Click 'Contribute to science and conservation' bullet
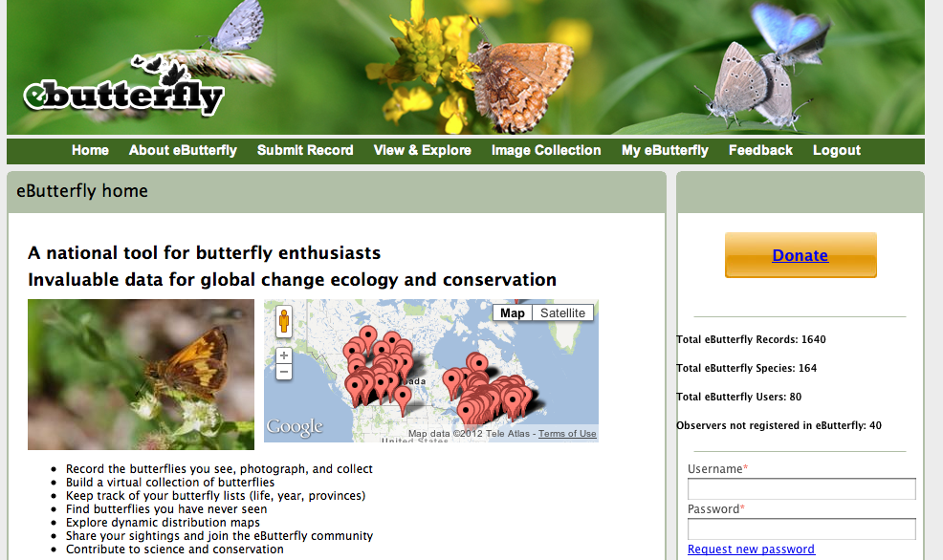This screenshot has width=943, height=560. pyautogui.click(x=174, y=549)
